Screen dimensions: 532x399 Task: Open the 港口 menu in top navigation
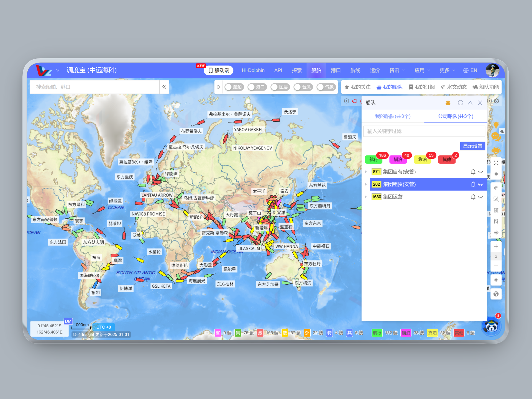tap(336, 70)
